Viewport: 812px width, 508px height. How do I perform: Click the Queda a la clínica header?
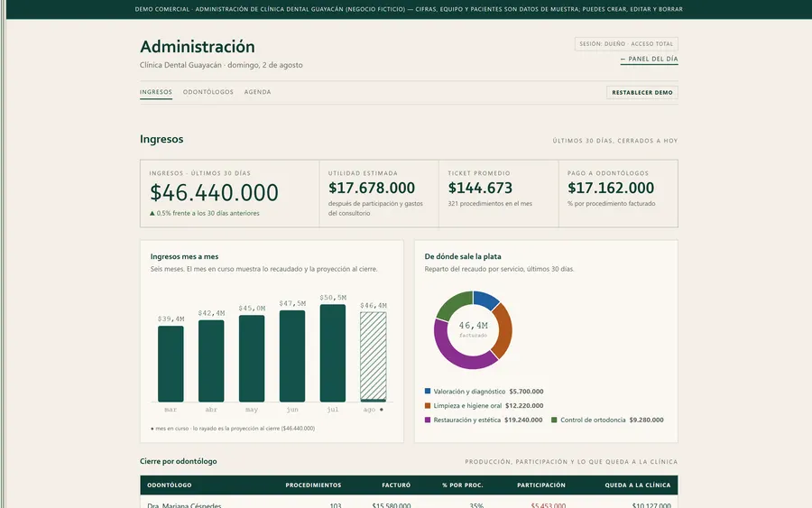click(638, 485)
